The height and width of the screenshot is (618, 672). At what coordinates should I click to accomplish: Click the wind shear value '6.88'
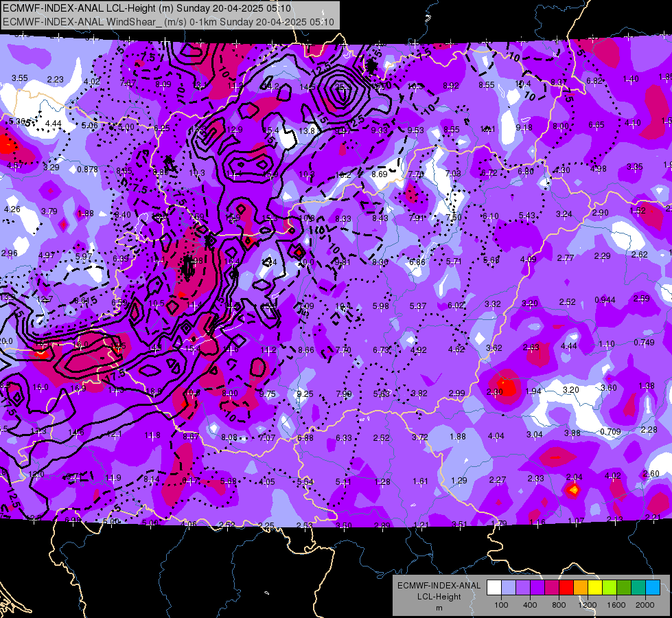point(305,437)
